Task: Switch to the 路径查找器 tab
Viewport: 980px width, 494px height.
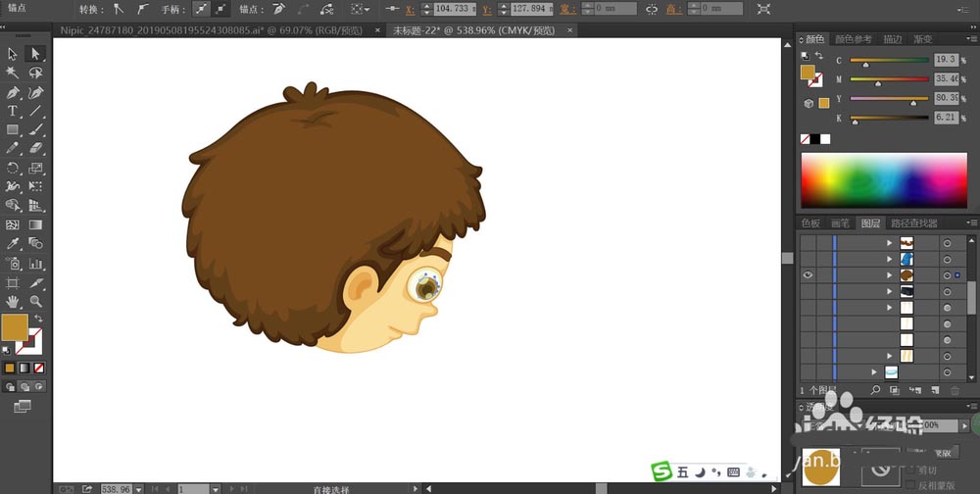Action: pyautogui.click(x=914, y=222)
